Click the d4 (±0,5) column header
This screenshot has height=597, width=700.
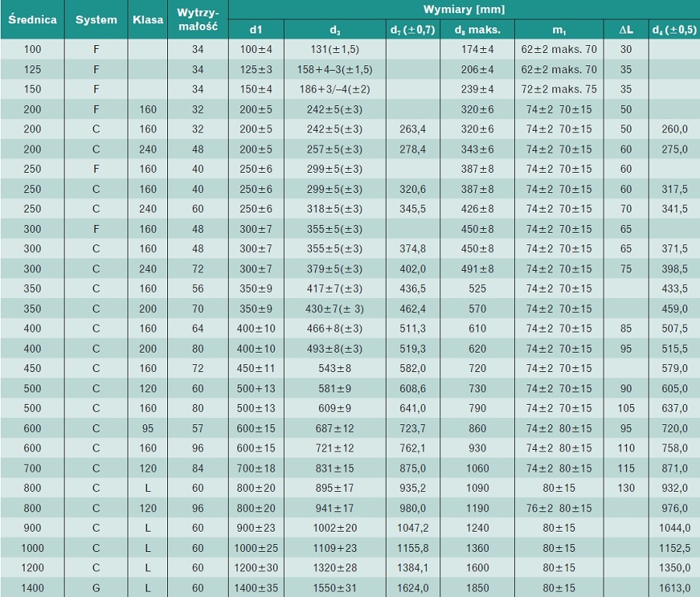pyautogui.click(x=674, y=30)
